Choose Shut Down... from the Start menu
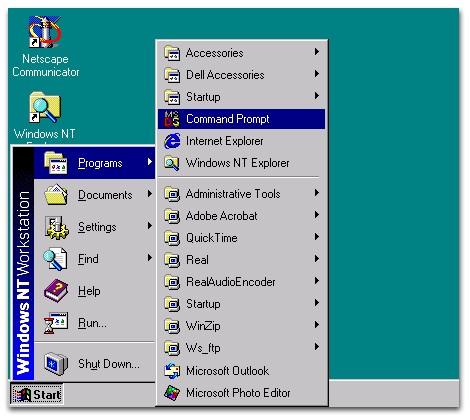470x420 pixels. [95, 363]
